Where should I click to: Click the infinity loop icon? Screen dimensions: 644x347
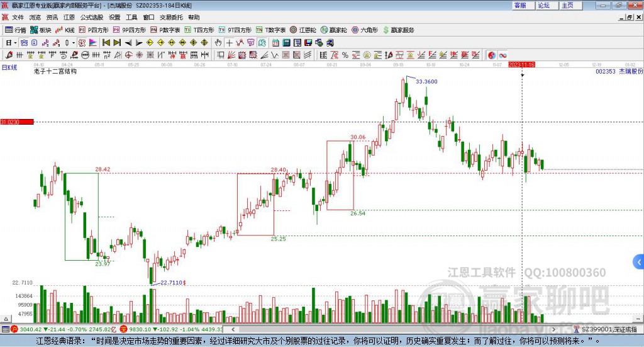pos(502,55)
